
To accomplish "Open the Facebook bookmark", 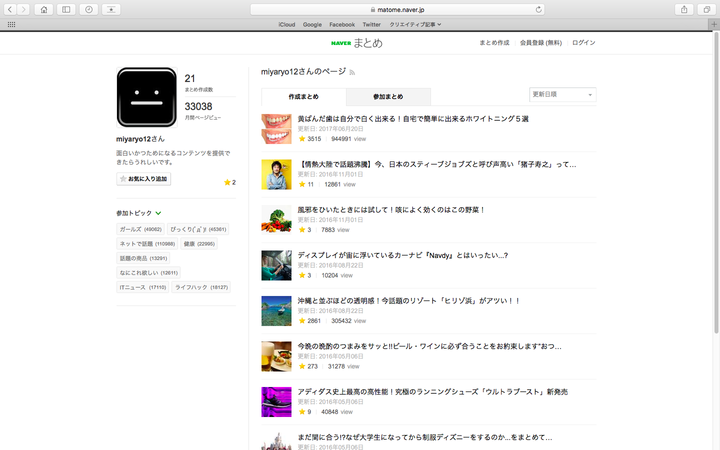I will pos(342,24).
